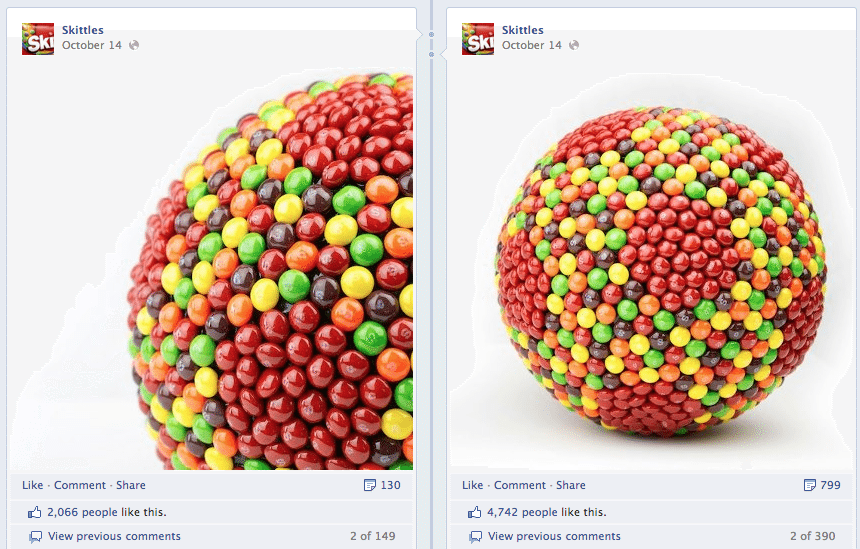This screenshot has width=860, height=549.
Task: Click speech bubble icon on right post comments
Action: [476, 536]
